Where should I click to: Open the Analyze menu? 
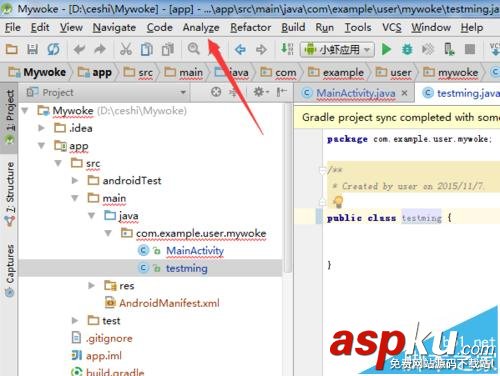point(201,27)
